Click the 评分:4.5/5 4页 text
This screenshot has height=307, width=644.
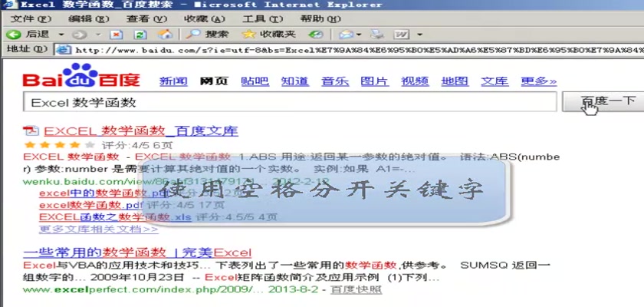point(236,217)
